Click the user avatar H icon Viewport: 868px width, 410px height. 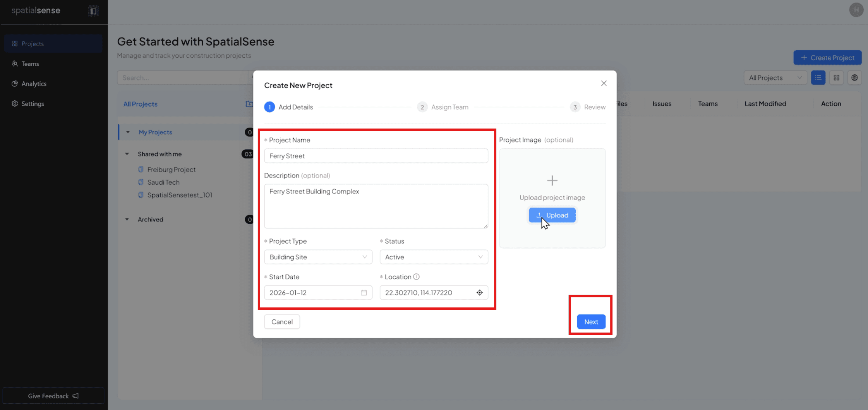tap(856, 10)
